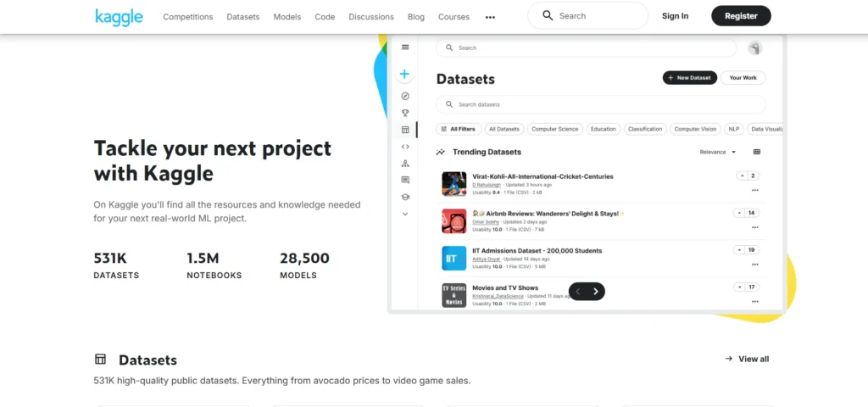
Task: Follow the View all datasets link
Action: (747, 359)
